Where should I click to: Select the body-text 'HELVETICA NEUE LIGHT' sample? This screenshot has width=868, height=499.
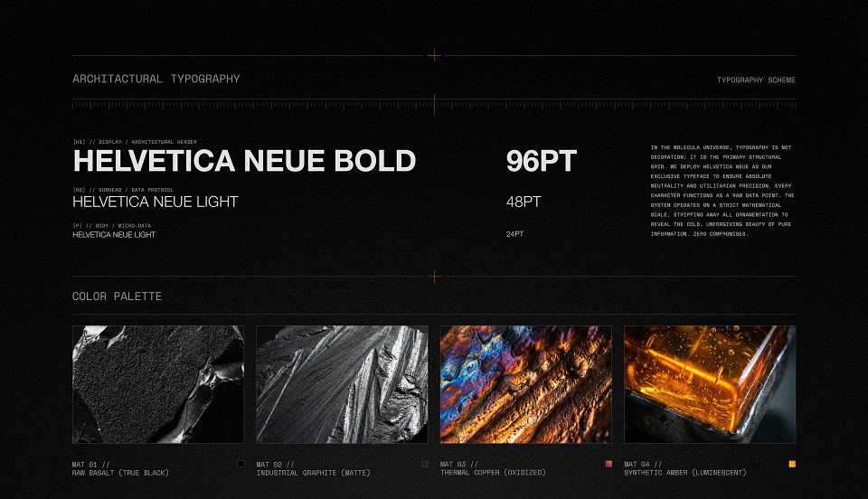point(114,234)
